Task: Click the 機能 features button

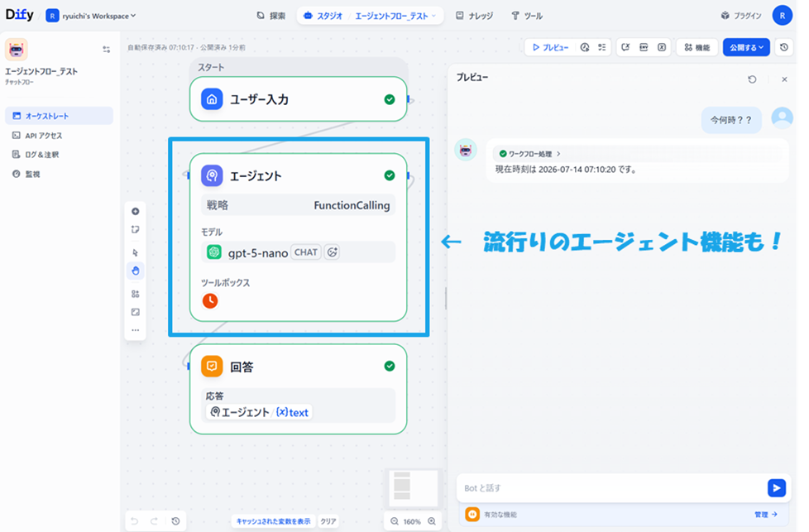Action: (x=697, y=47)
